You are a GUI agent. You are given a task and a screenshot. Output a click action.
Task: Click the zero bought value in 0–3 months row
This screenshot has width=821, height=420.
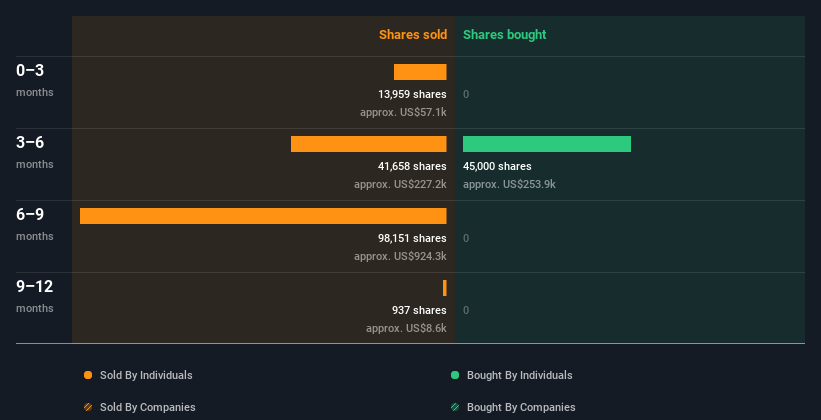click(x=466, y=94)
